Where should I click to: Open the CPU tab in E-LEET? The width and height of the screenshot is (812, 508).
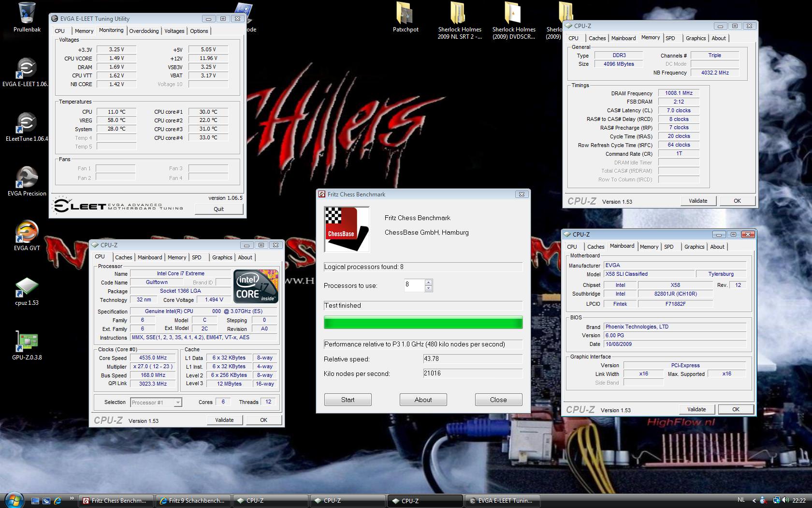[x=60, y=31]
